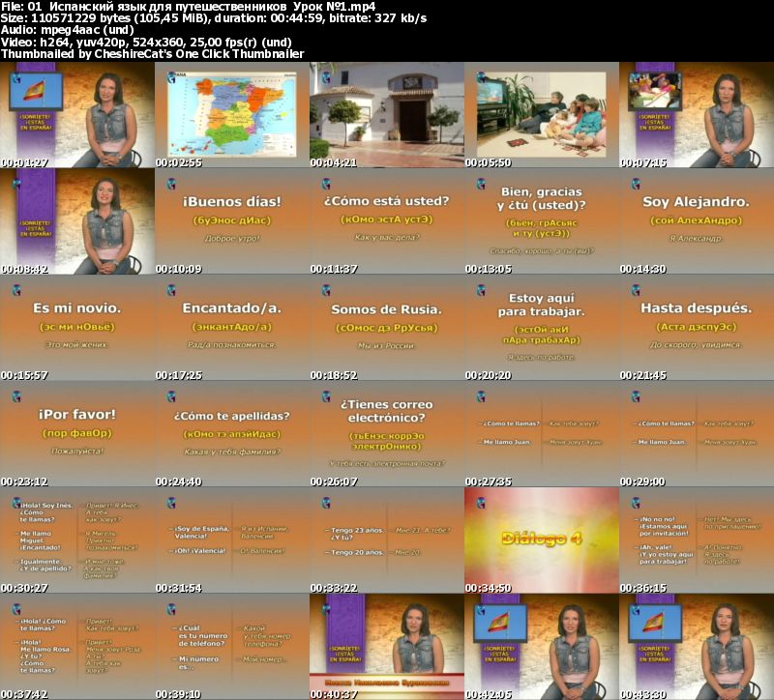Select the '¿Tienes correo electrónico?' thumbnail
Viewport: 774px width, 700px height.
point(386,434)
